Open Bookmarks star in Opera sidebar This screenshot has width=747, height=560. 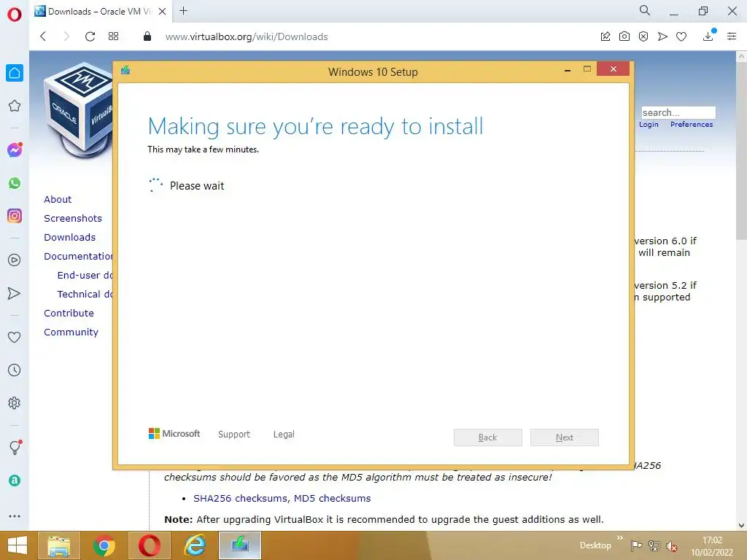(15, 106)
